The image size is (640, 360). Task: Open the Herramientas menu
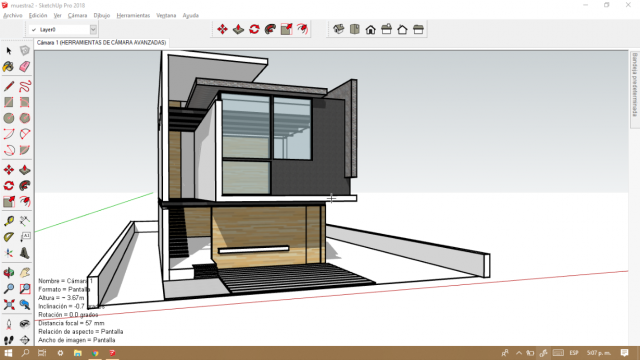tap(133, 16)
